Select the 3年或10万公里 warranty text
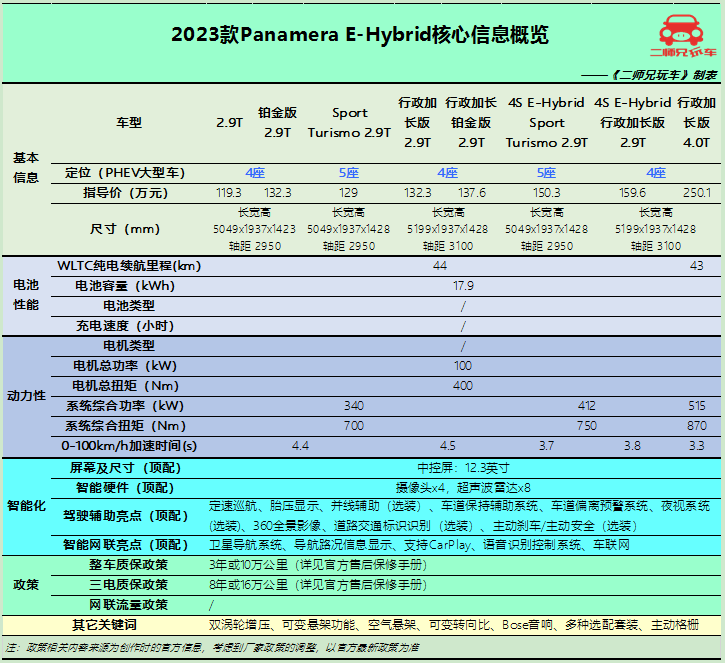This screenshot has width=725, height=663. click(x=248, y=565)
